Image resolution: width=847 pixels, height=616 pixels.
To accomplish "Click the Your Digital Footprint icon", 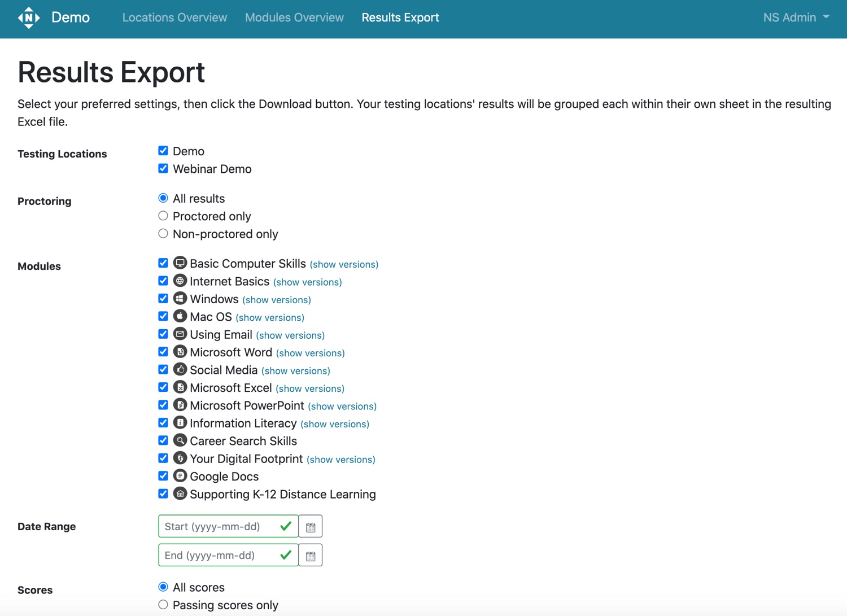I will coord(180,458).
